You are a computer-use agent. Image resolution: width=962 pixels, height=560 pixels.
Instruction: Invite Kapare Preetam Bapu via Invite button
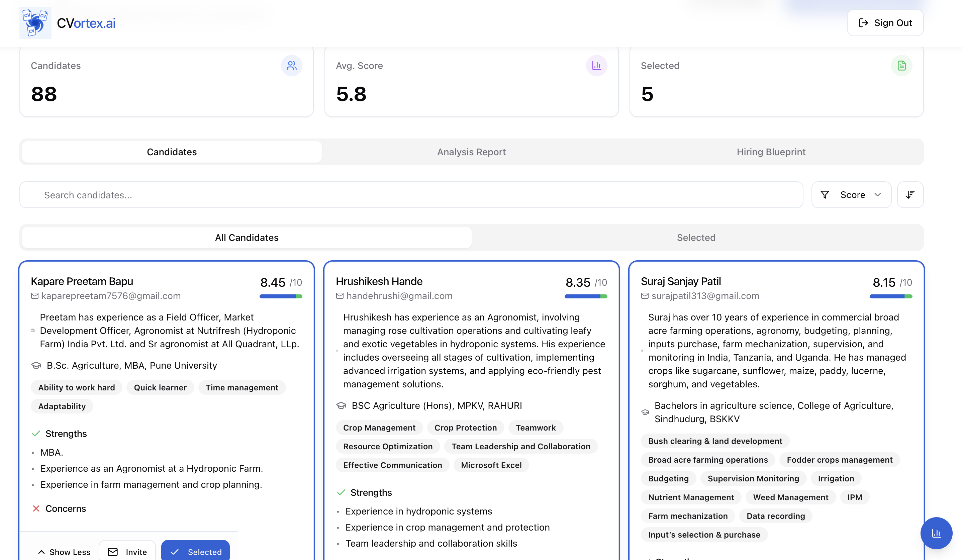click(x=127, y=552)
